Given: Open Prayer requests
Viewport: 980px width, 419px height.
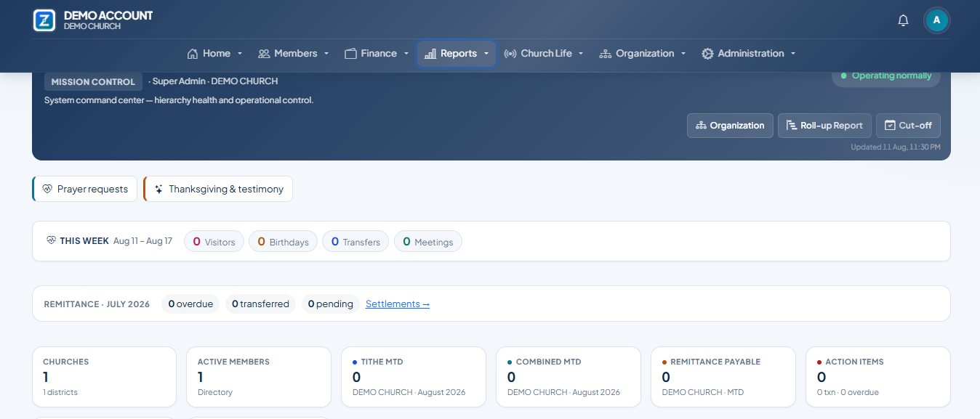Looking at the screenshot, I should (84, 189).
